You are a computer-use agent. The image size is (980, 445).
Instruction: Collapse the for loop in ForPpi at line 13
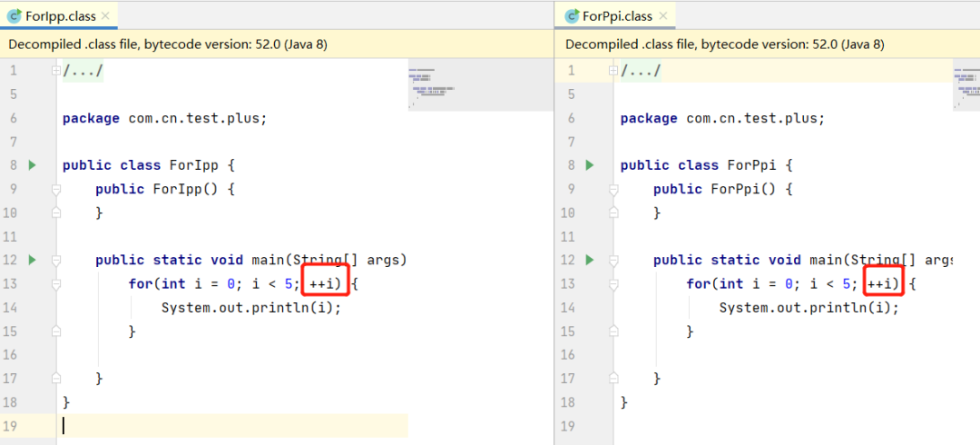(x=614, y=283)
